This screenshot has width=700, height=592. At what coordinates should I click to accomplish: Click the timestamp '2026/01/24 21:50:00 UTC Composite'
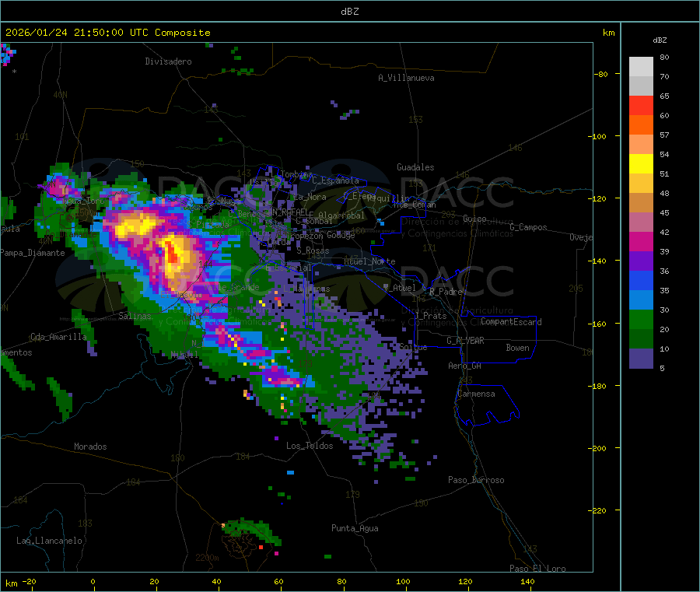(x=107, y=33)
